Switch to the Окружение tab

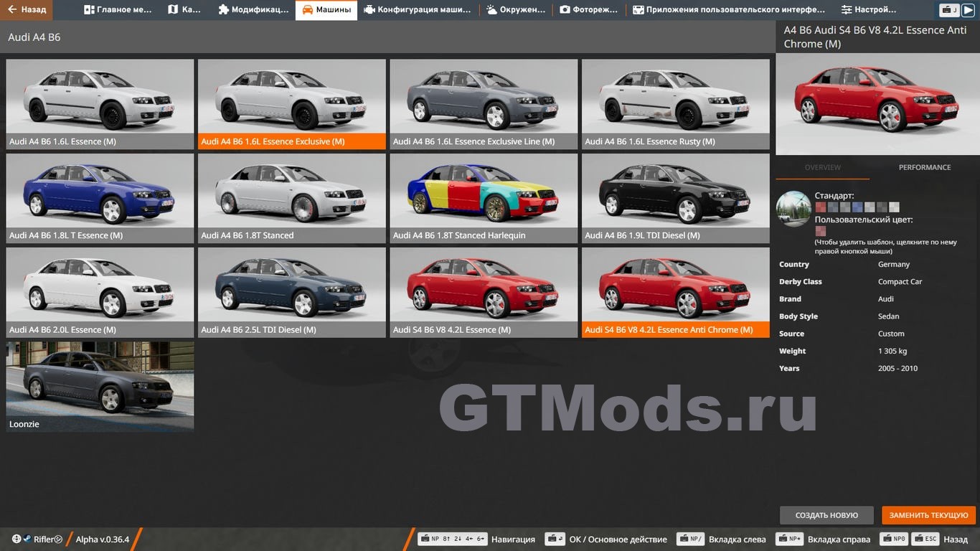click(x=517, y=10)
